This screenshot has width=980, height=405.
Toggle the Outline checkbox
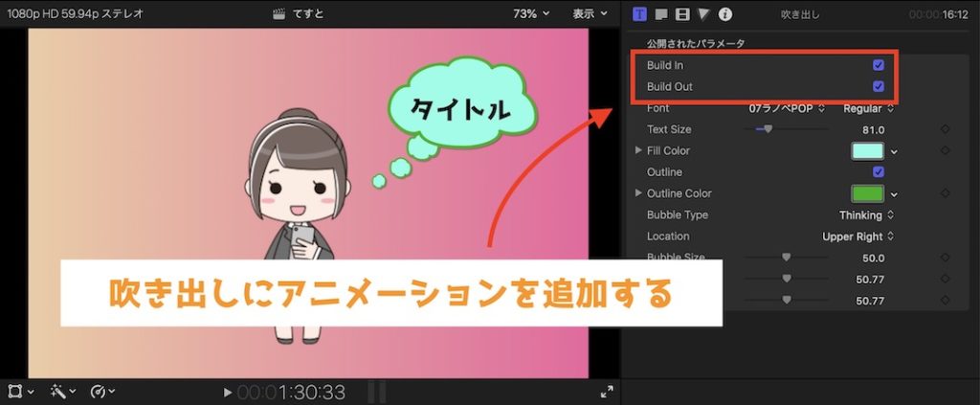pos(879,172)
